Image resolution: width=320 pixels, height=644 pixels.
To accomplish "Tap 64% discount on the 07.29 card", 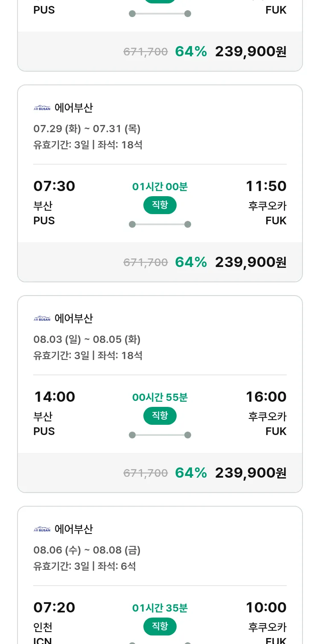I will point(191,262).
